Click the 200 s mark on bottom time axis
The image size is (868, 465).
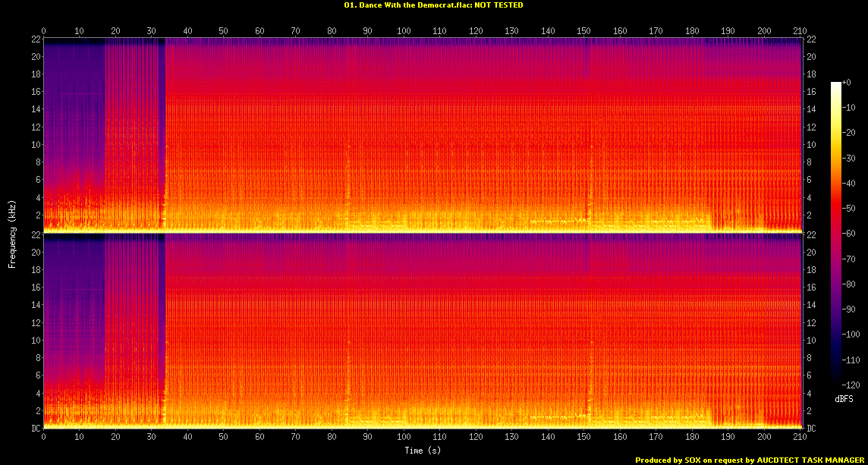(x=764, y=438)
